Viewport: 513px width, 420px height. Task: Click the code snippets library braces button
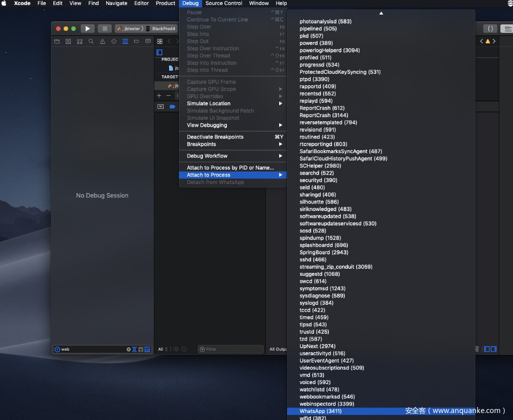[490, 28]
